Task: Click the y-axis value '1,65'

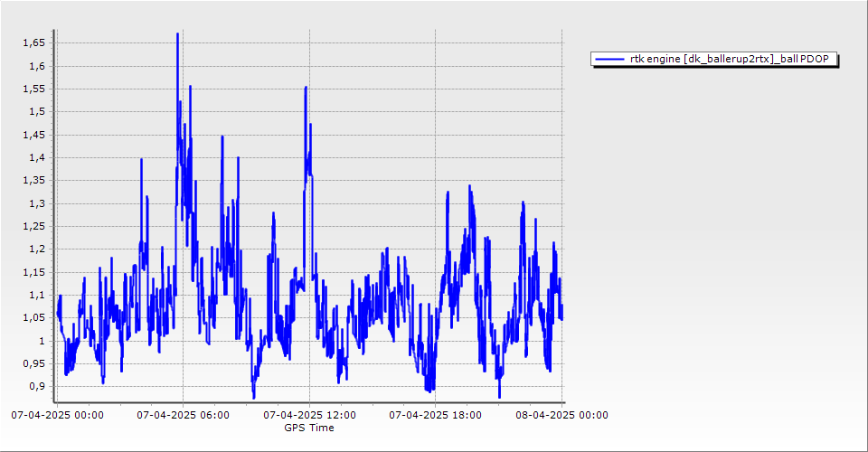Action: point(33,43)
